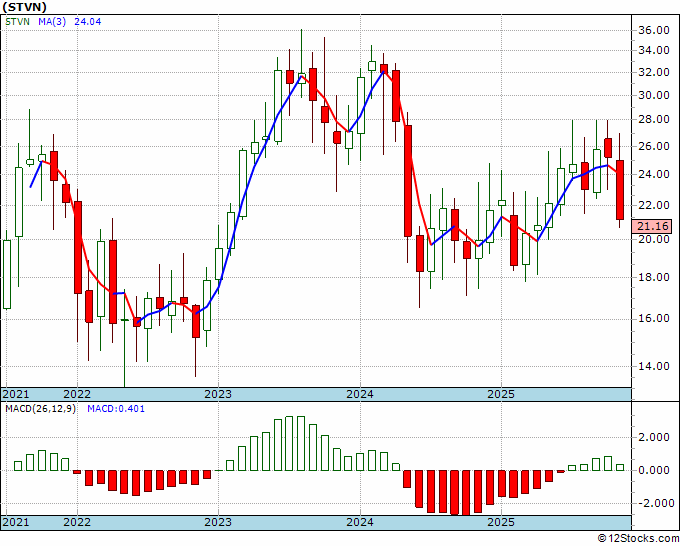
Task: Click the 26.00 price axis label
Action: click(654, 146)
